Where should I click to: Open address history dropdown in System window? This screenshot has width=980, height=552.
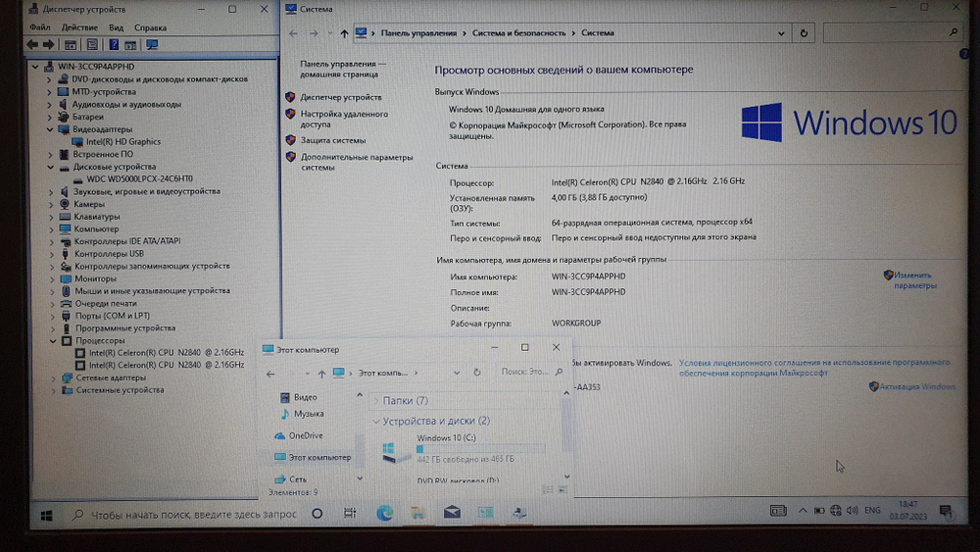pyautogui.click(x=781, y=33)
